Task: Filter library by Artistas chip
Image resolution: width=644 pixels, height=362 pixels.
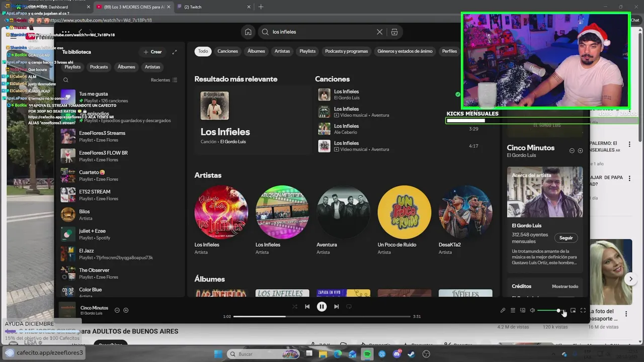Action: click(152, 67)
